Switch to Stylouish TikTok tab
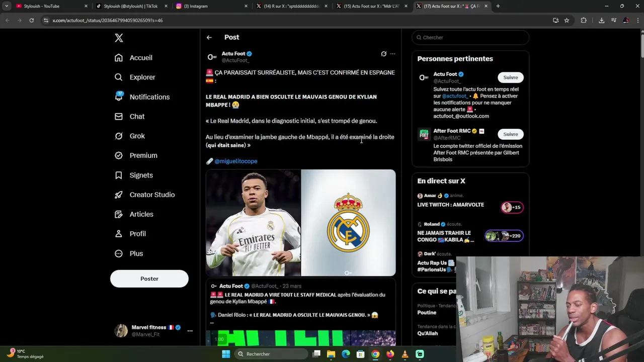This screenshot has height=362, width=644. [131, 6]
